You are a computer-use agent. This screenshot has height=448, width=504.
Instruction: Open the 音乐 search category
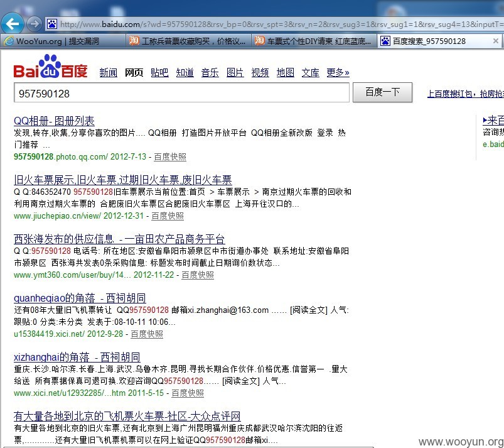(x=210, y=72)
